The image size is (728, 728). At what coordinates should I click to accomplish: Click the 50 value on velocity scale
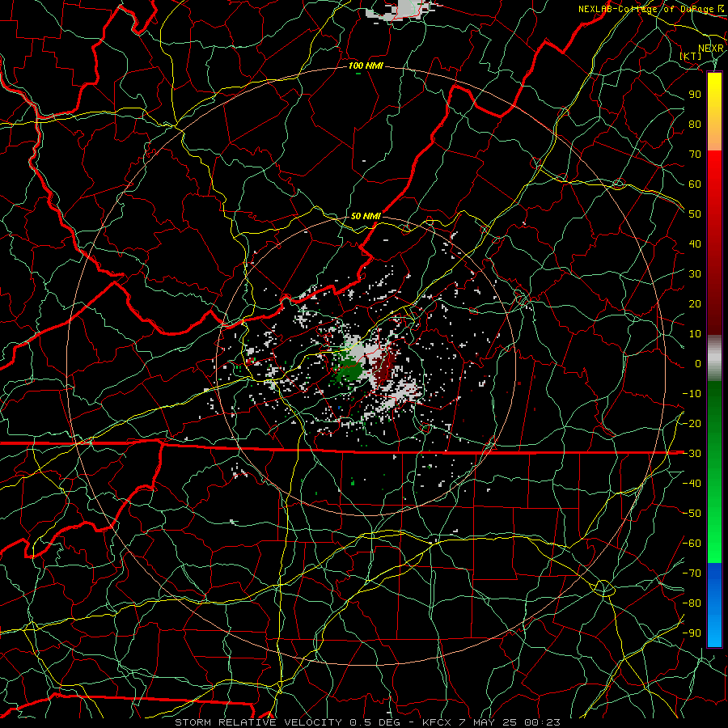coord(695,214)
